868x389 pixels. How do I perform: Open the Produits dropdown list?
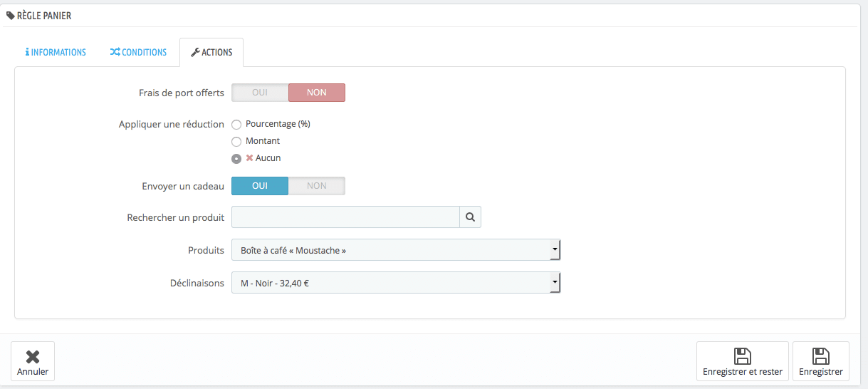(396, 250)
